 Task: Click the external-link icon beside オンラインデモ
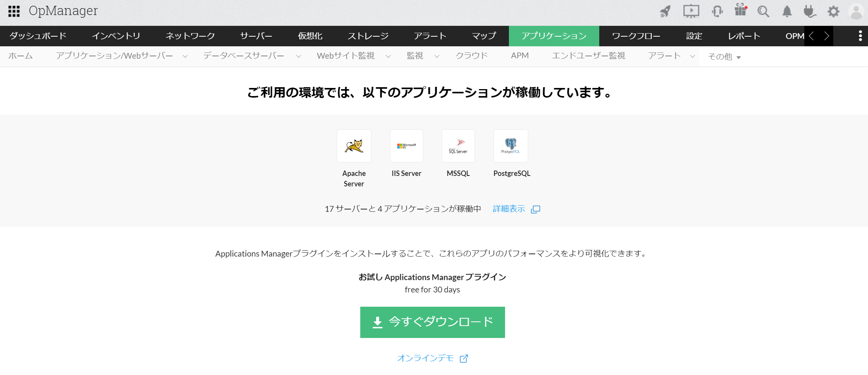tap(464, 358)
